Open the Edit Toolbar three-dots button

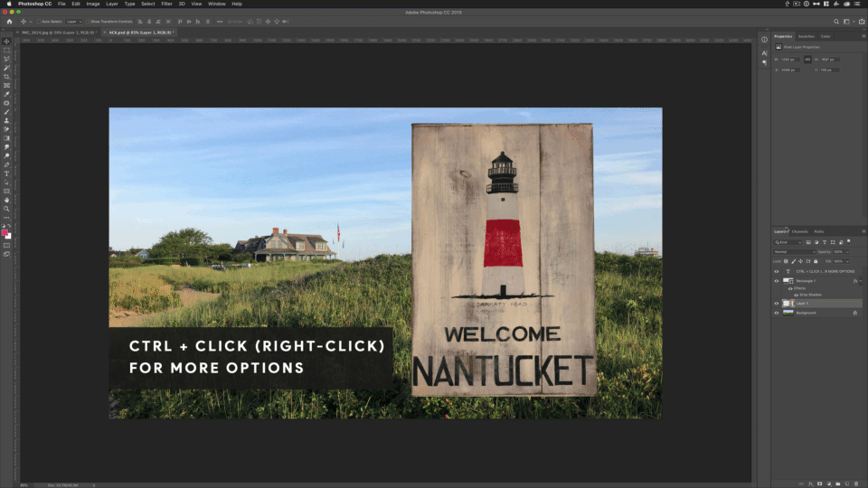[x=6, y=218]
